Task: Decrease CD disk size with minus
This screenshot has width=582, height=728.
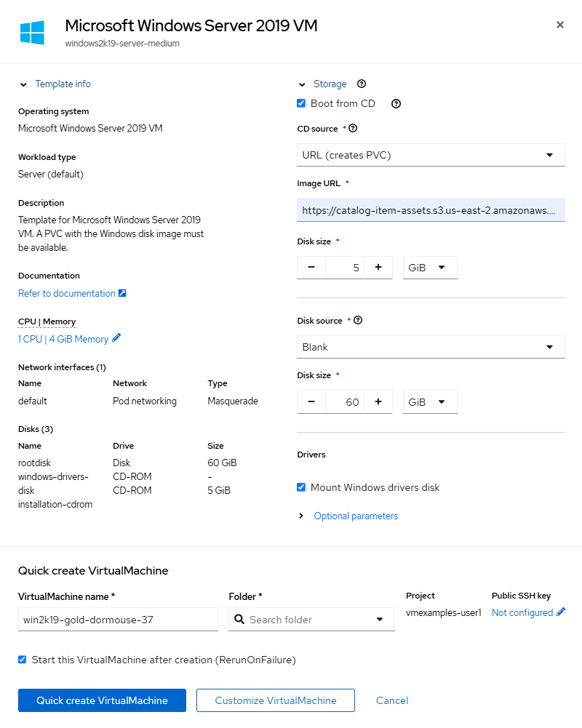Action: tap(311, 268)
